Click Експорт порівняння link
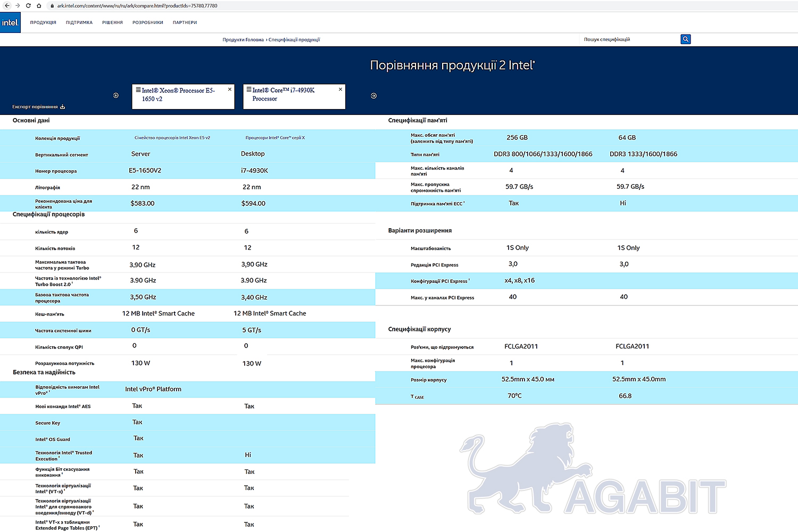The image size is (798, 532). pos(38,107)
